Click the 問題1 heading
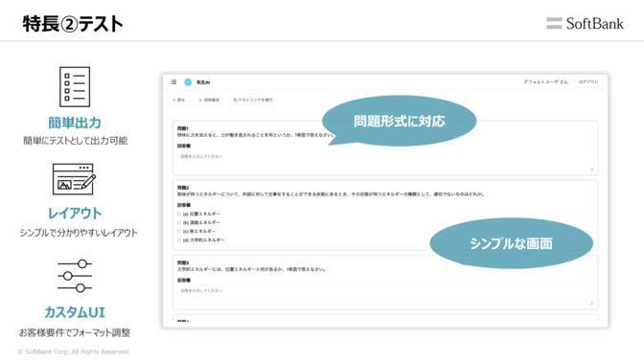644x362 pixels. pos(183,128)
